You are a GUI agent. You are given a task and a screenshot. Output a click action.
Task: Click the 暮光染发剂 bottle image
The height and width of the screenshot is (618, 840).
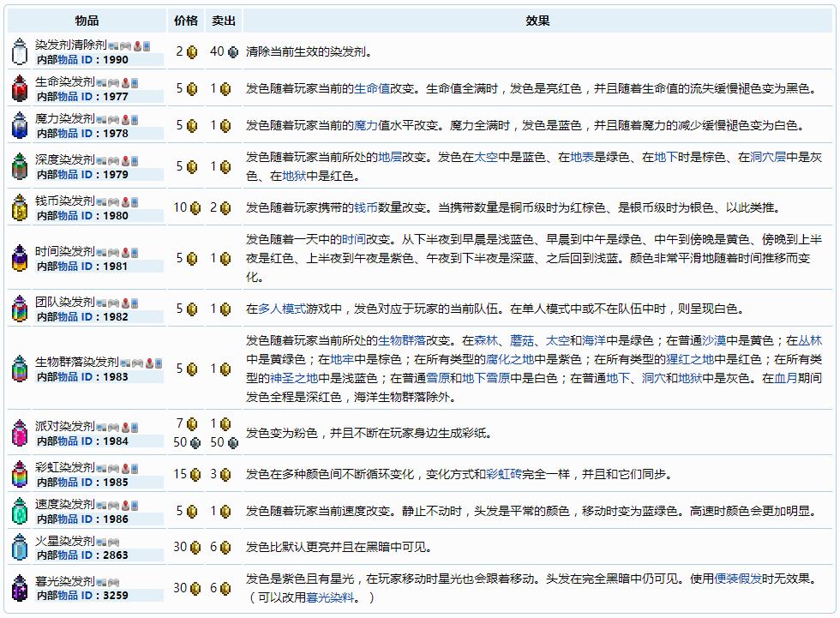tap(19, 587)
